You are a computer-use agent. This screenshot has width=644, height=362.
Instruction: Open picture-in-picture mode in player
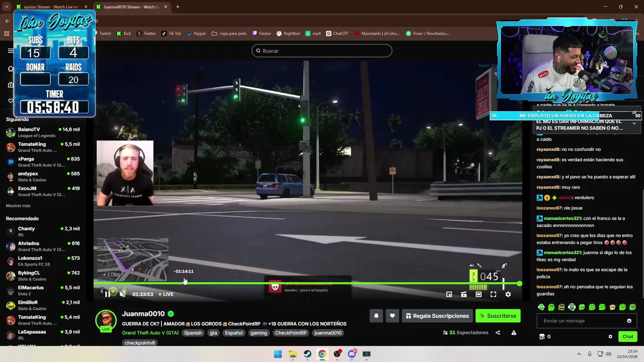pyautogui.click(x=449, y=294)
